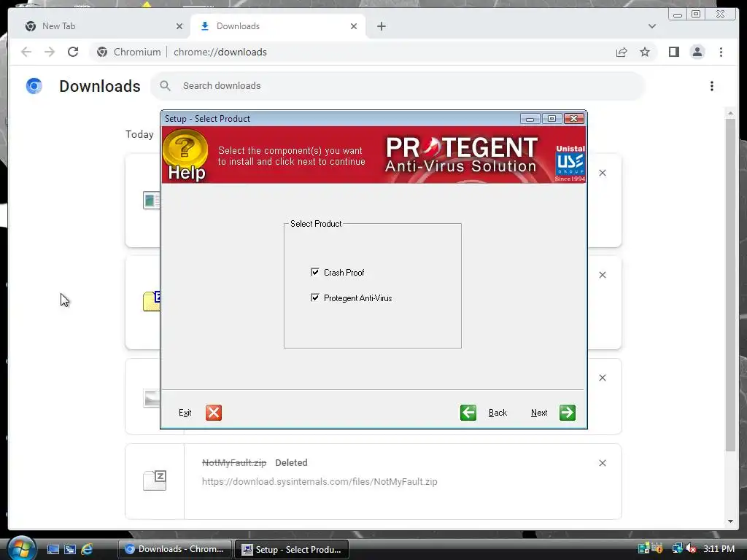Switch to Downloads - Chromium taskbar button
This screenshot has width=747, height=560.
coord(175,549)
